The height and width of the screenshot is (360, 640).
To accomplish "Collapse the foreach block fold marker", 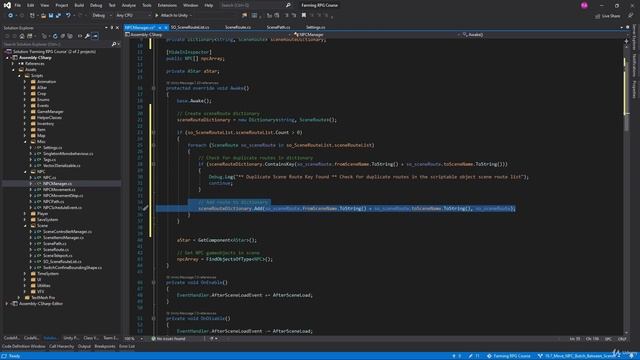I will (153, 145).
